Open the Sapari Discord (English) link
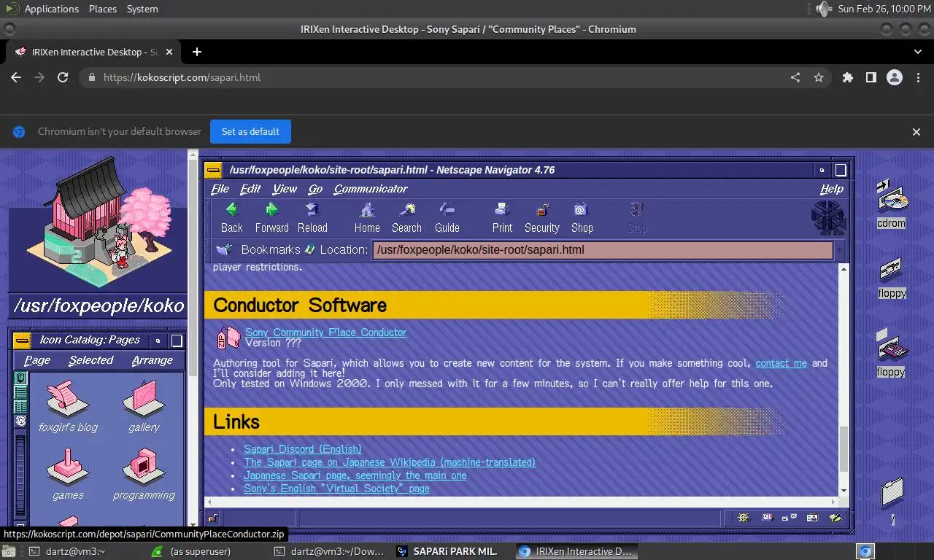 coord(302,449)
